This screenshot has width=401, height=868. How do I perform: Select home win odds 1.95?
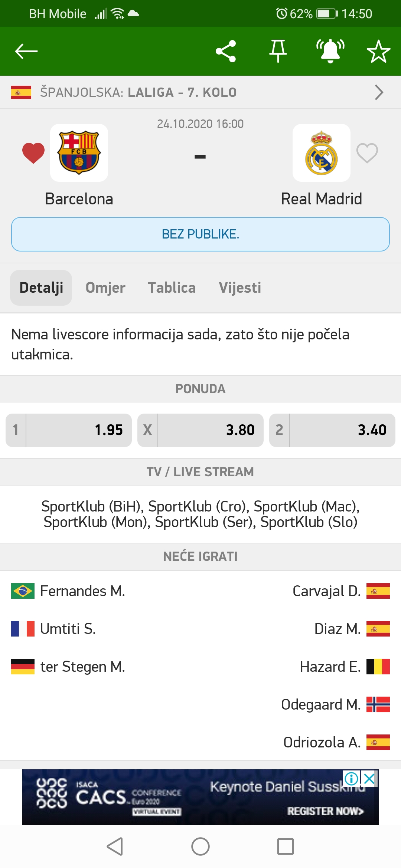[x=69, y=430]
